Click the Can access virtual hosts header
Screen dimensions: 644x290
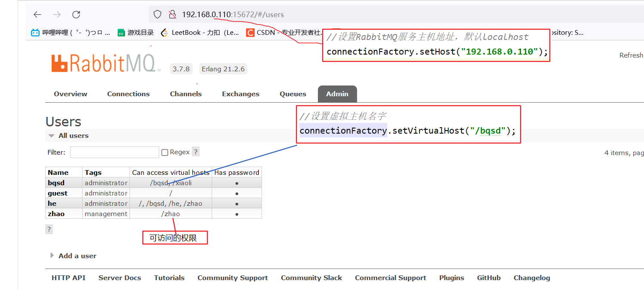pos(171,173)
